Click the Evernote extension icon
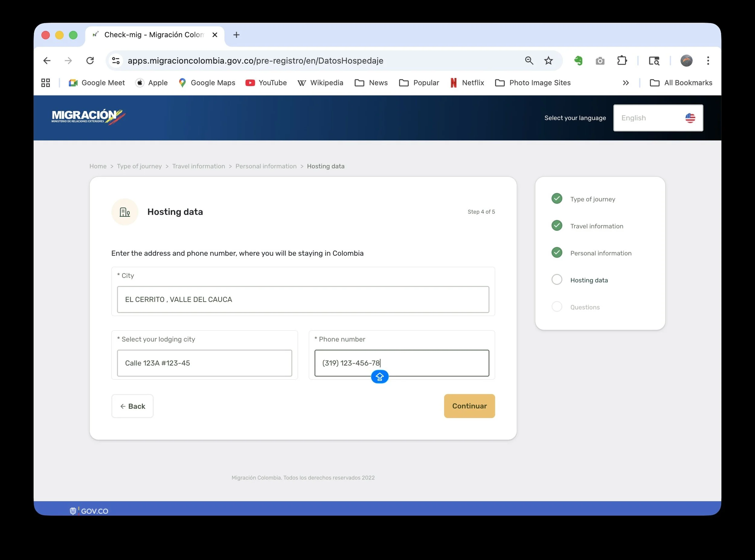Screen dimensions: 755x560 point(578,61)
